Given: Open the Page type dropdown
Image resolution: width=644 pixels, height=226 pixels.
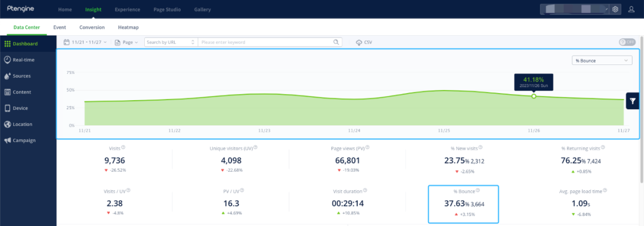Looking at the screenshot, I should tap(126, 42).
